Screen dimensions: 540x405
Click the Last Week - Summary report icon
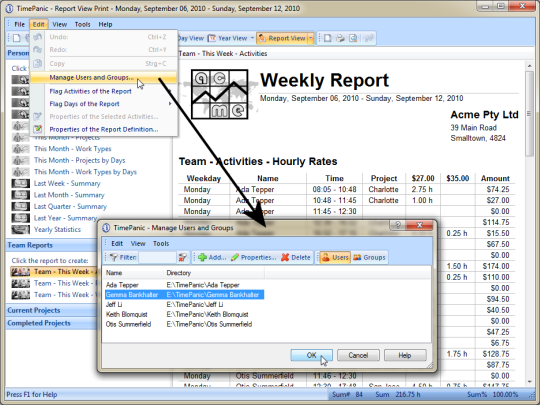tap(21, 183)
